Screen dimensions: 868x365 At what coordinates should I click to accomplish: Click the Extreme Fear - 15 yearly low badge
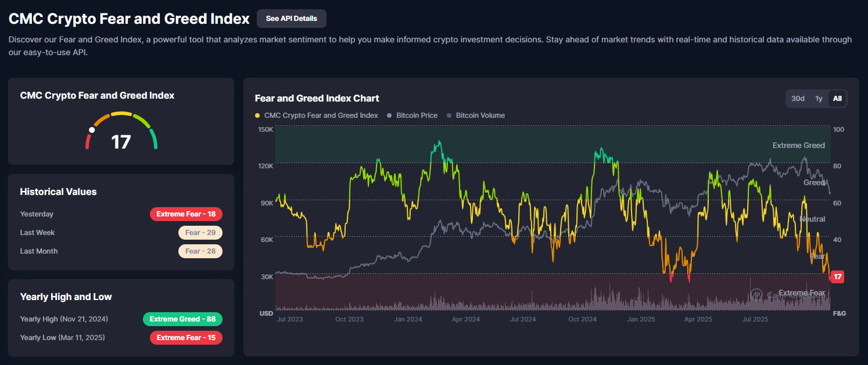click(186, 338)
